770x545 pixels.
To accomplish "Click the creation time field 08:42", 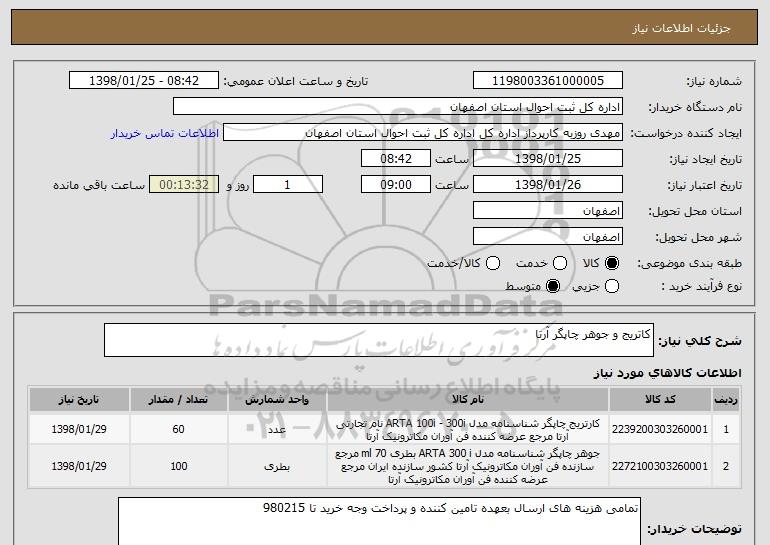I will (396, 159).
